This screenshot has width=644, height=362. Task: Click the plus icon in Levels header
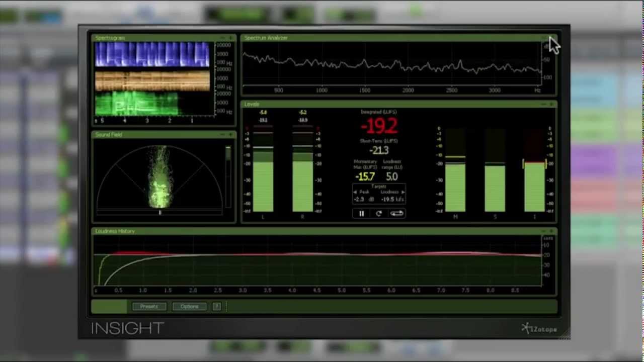[x=551, y=104]
